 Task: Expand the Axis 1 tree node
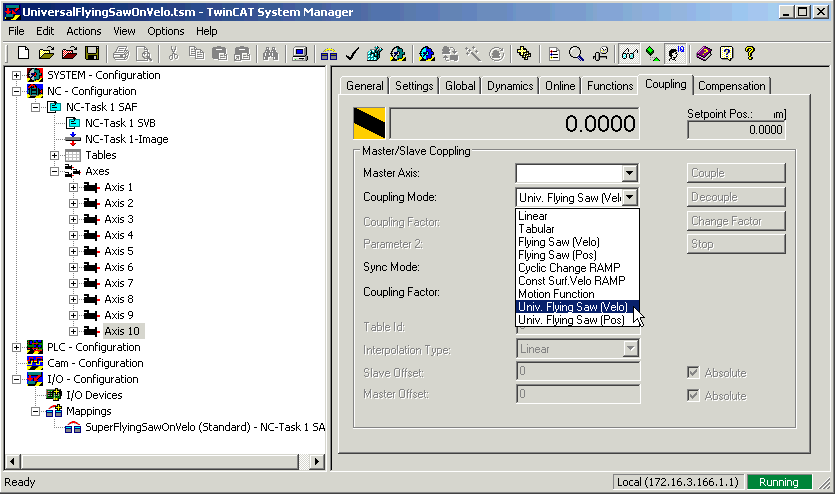tap(74, 187)
